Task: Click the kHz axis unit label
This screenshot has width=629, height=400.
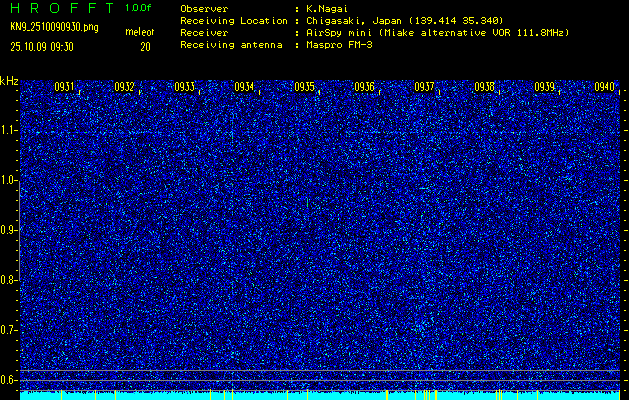Action: coord(9,81)
